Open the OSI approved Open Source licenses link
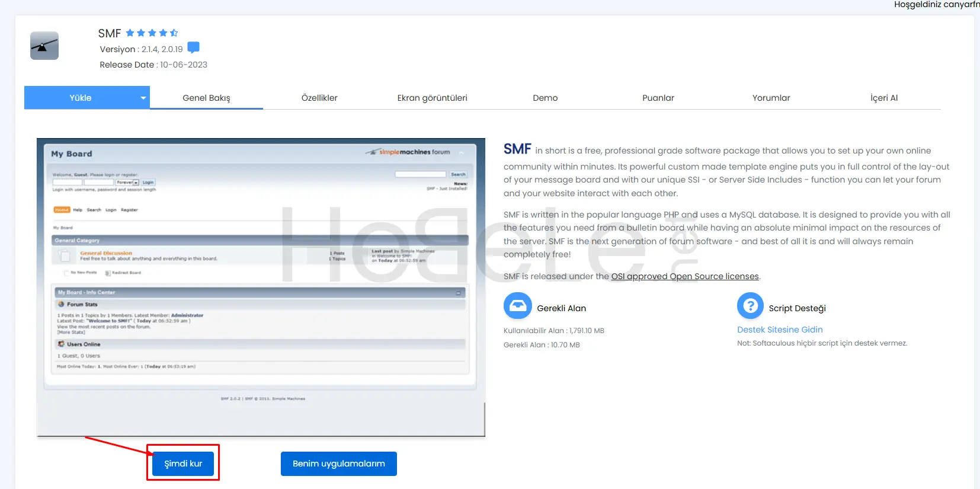The width and height of the screenshot is (980, 489). point(685,276)
